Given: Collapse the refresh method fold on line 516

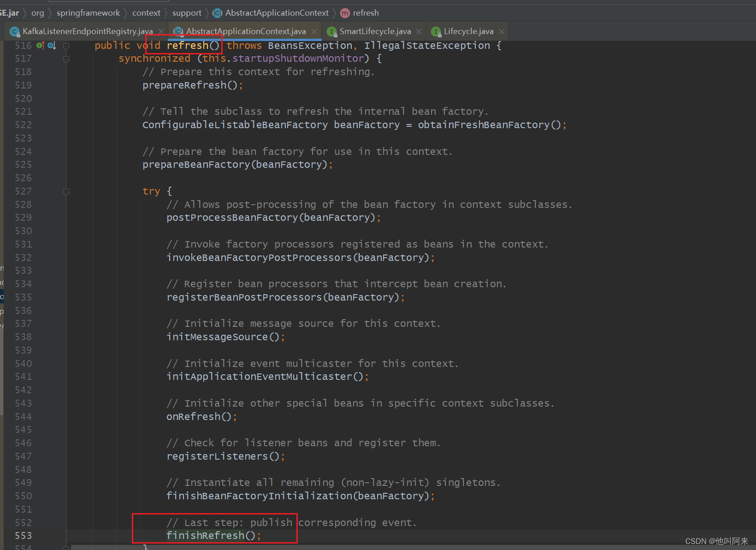Looking at the screenshot, I should (66, 45).
